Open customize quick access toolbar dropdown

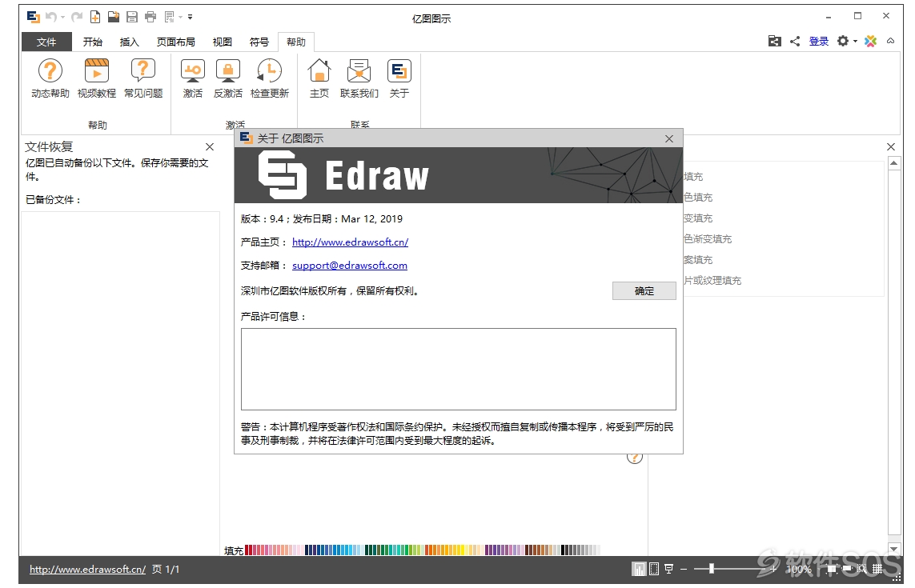[191, 17]
